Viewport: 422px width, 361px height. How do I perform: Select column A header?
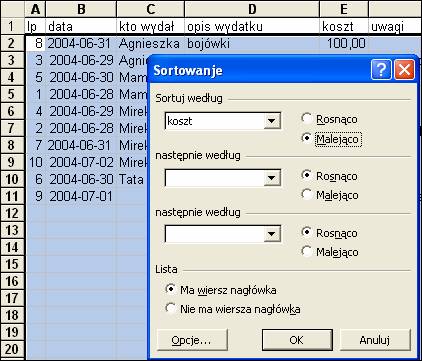click(35, 9)
